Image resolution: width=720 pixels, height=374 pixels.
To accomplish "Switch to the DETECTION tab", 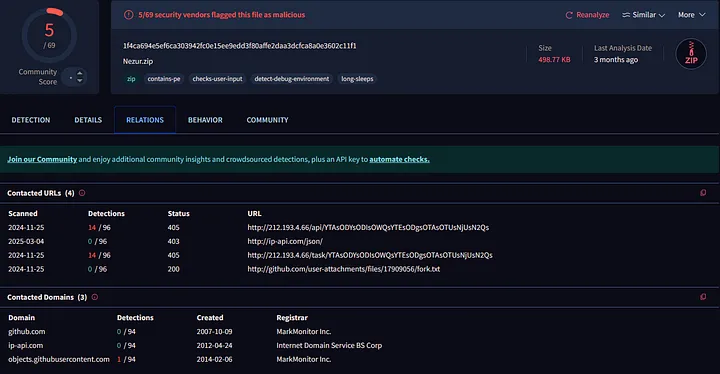I will [x=31, y=120].
